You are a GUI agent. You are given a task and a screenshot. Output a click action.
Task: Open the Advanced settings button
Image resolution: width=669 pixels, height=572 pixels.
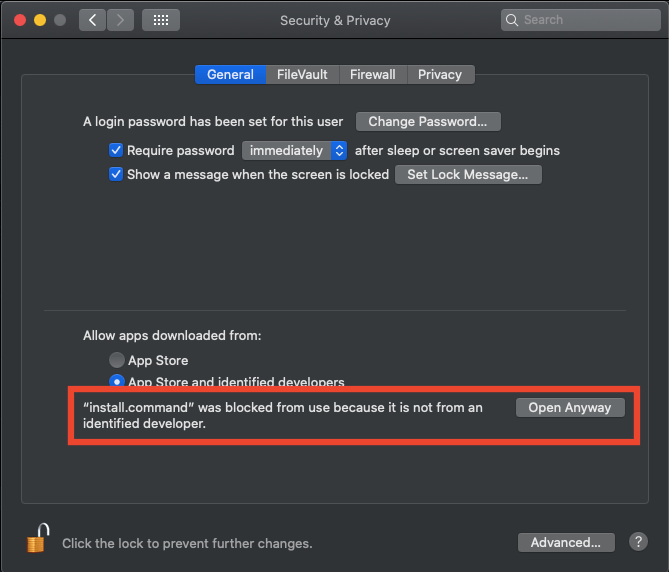pyautogui.click(x=565, y=542)
